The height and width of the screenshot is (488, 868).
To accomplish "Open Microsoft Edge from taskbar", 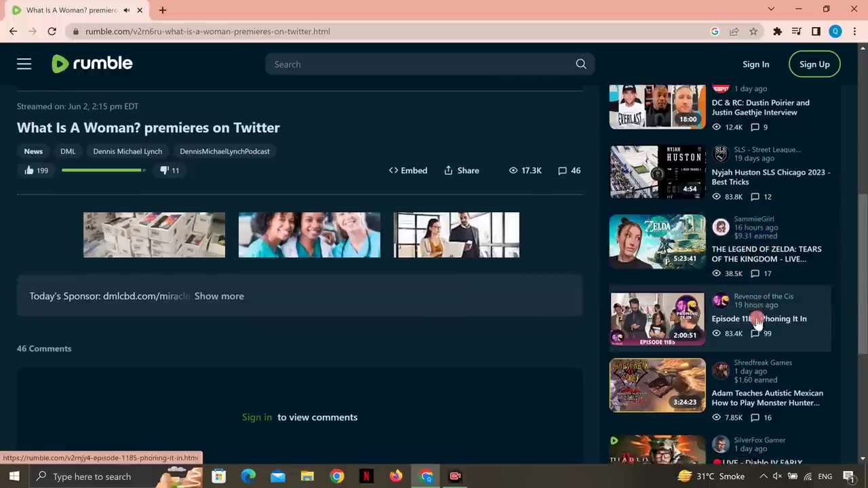I will [248, 476].
